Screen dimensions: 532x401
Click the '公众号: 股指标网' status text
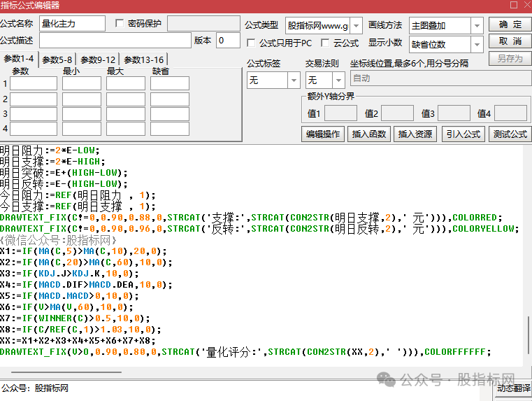click(35, 388)
